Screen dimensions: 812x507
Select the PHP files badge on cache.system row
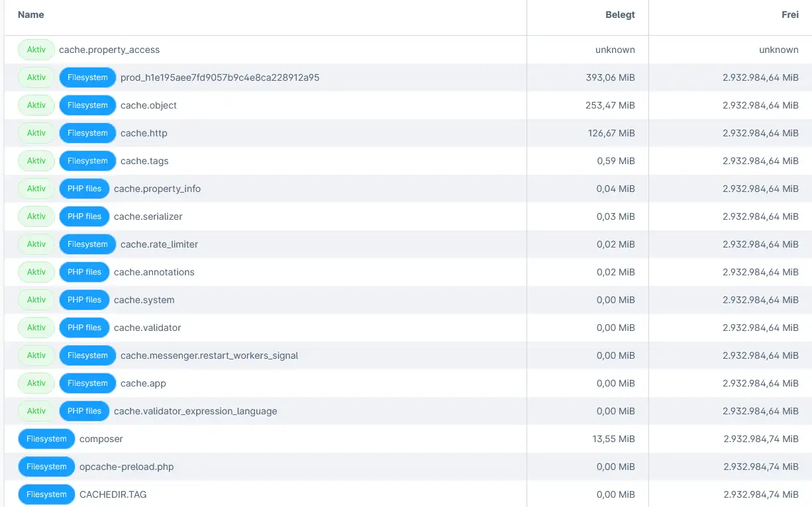[x=84, y=300]
